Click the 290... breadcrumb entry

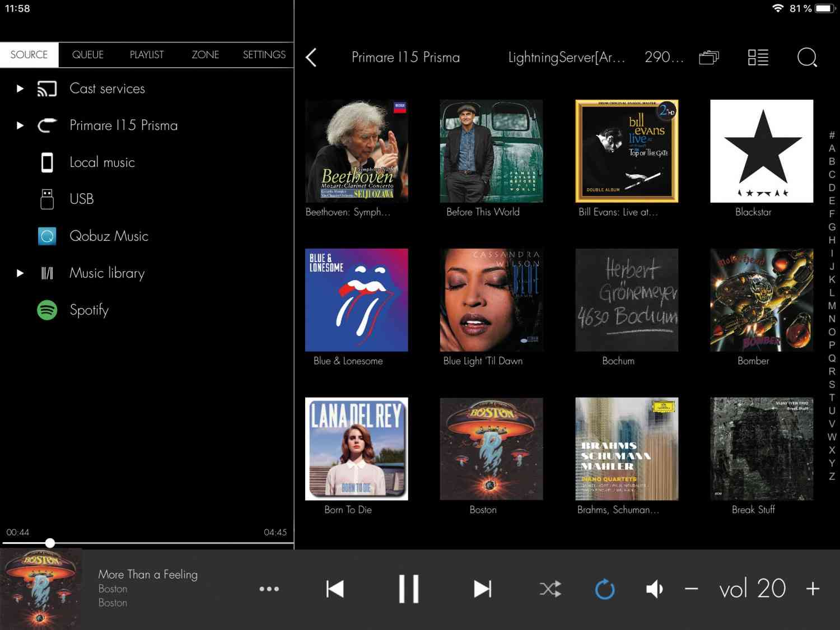664,57
